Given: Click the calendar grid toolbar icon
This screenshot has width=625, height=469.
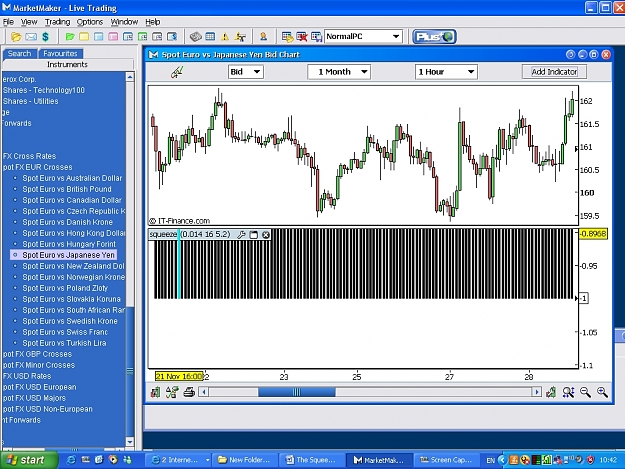Looking at the screenshot, I should (210, 37).
